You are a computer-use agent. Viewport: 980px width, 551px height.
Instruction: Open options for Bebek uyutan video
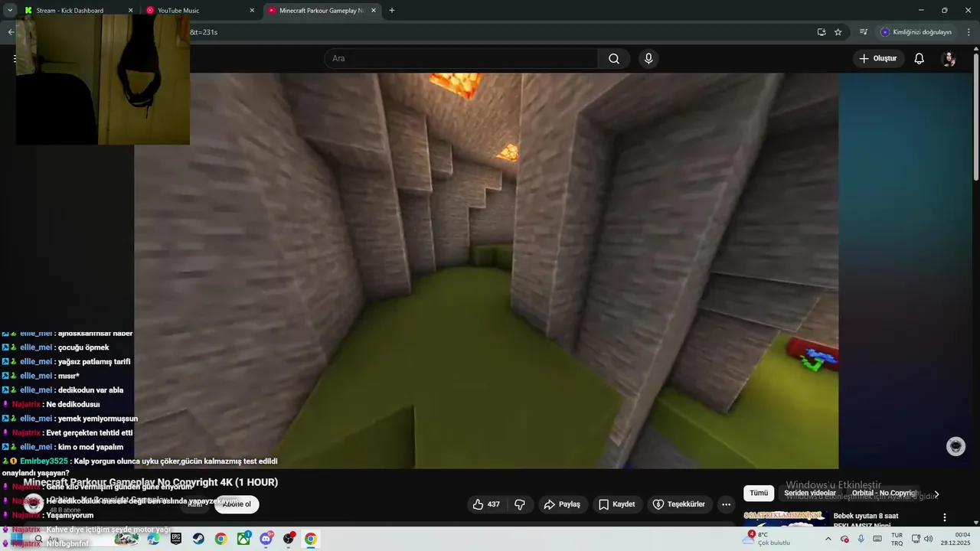tap(945, 517)
